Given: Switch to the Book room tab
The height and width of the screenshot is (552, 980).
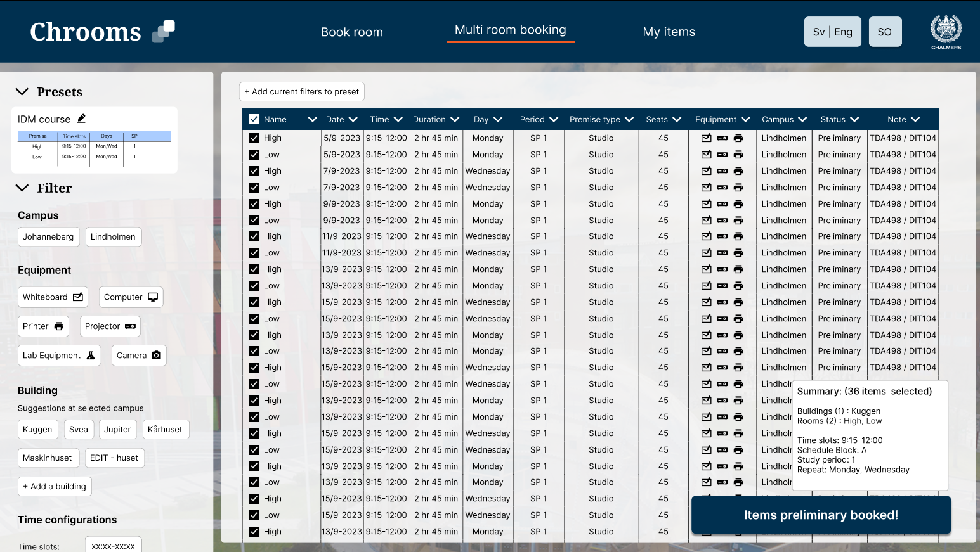Looking at the screenshot, I should 351,32.
